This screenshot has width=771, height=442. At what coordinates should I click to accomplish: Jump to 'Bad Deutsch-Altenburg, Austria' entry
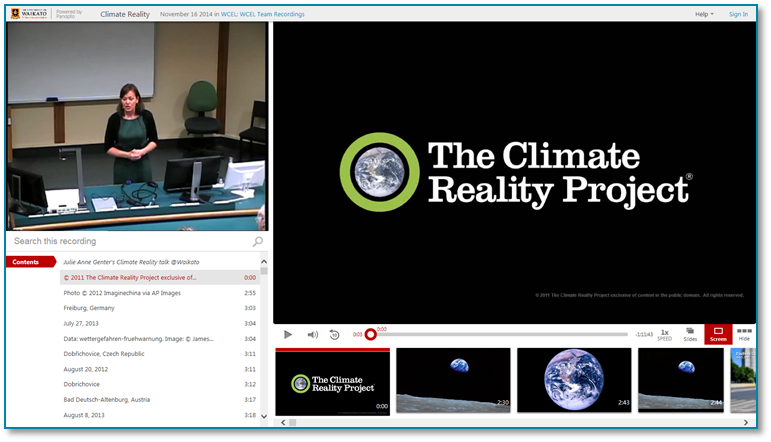click(x=160, y=400)
